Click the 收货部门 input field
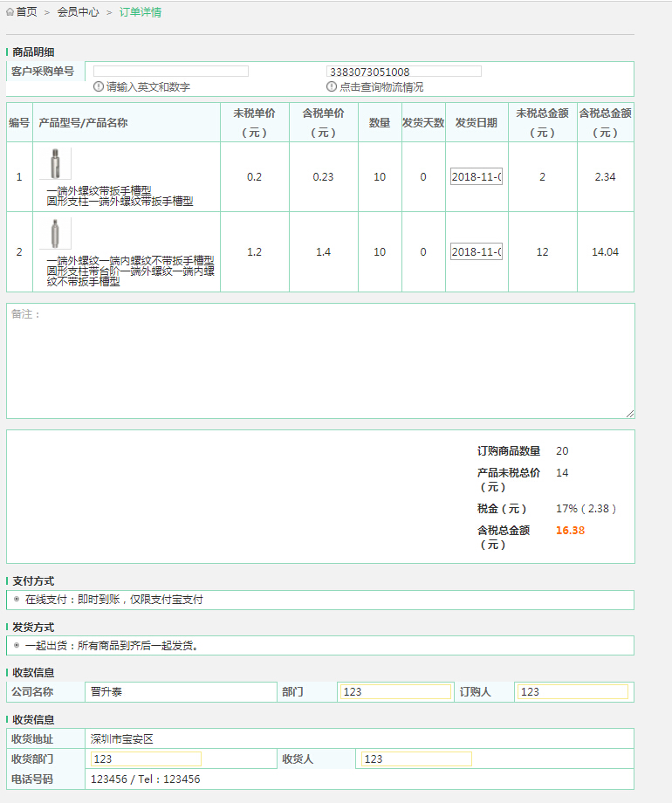 click(146, 759)
